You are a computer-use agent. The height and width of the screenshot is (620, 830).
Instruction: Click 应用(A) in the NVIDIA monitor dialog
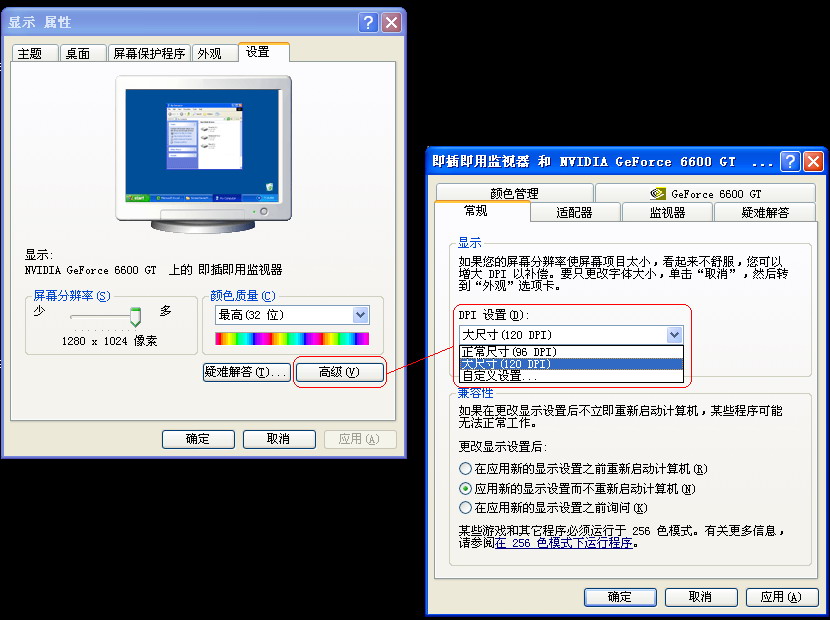click(x=781, y=597)
